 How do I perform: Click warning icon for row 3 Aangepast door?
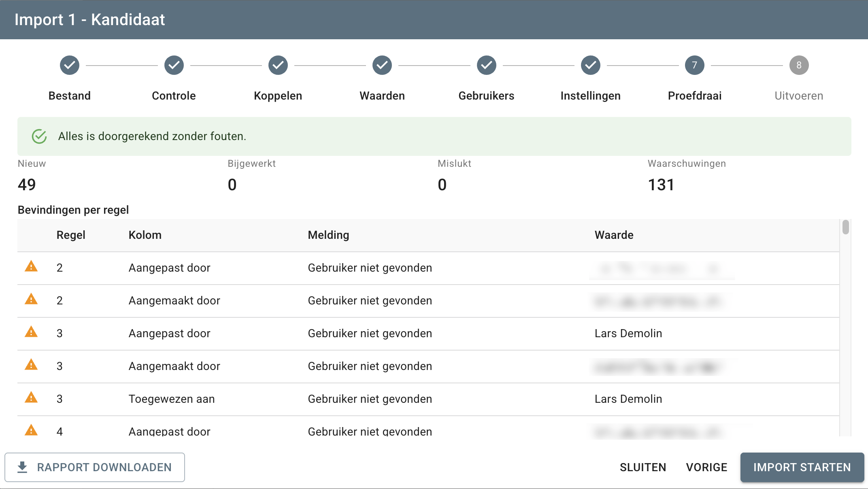(x=31, y=332)
